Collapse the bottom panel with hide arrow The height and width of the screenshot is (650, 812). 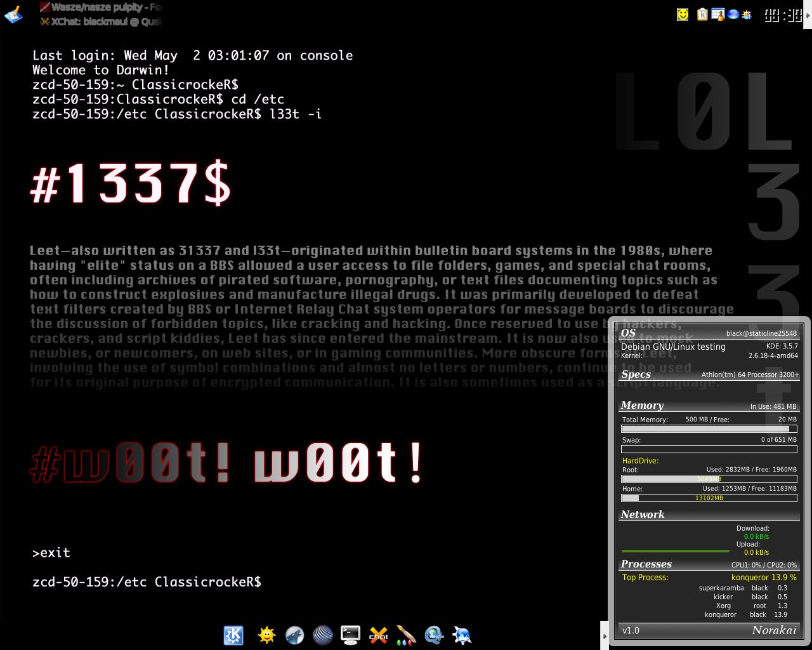603,635
